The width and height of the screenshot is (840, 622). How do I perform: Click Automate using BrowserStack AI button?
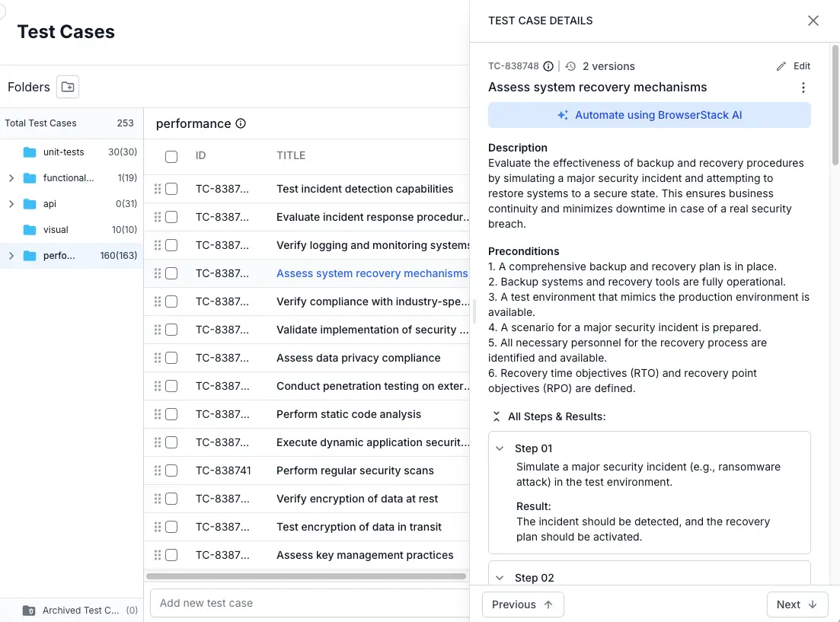tap(649, 115)
